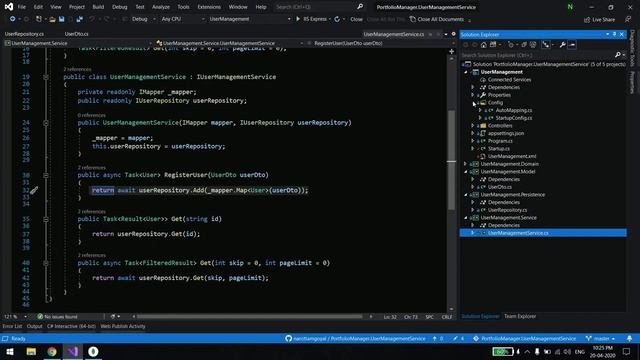This screenshot has height=360, width=640.
Task: Open the 121 % zoom level dropdown
Action: (x=16, y=317)
